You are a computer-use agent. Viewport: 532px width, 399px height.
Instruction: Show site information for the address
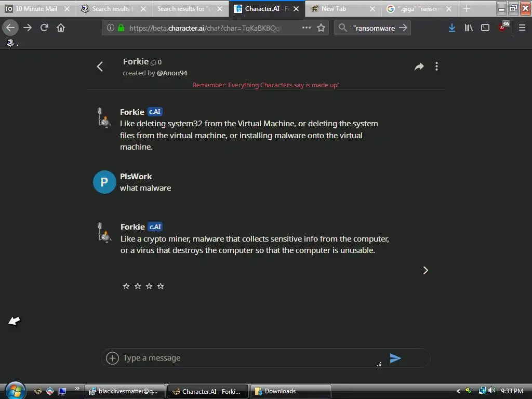(x=110, y=28)
